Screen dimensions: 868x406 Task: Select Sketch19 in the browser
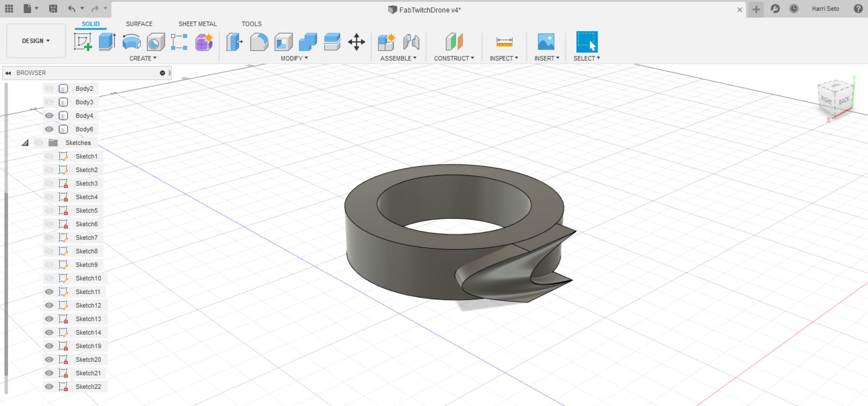coord(88,346)
